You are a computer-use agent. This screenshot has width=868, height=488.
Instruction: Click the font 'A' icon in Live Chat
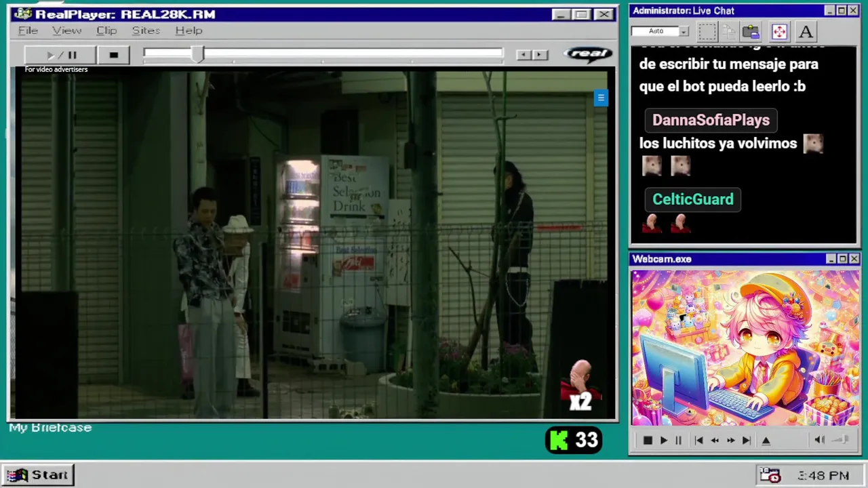pyautogui.click(x=806, y=31)
